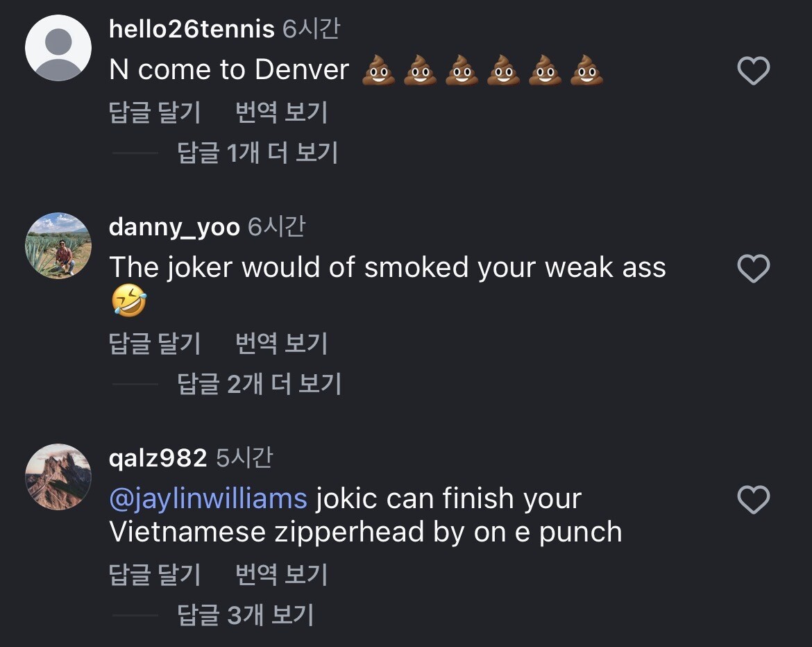The height and width of the screenshot is (647, 812).
Task: Translate hello26tennis's comment with 번역 보기
Action: [281, 112]
